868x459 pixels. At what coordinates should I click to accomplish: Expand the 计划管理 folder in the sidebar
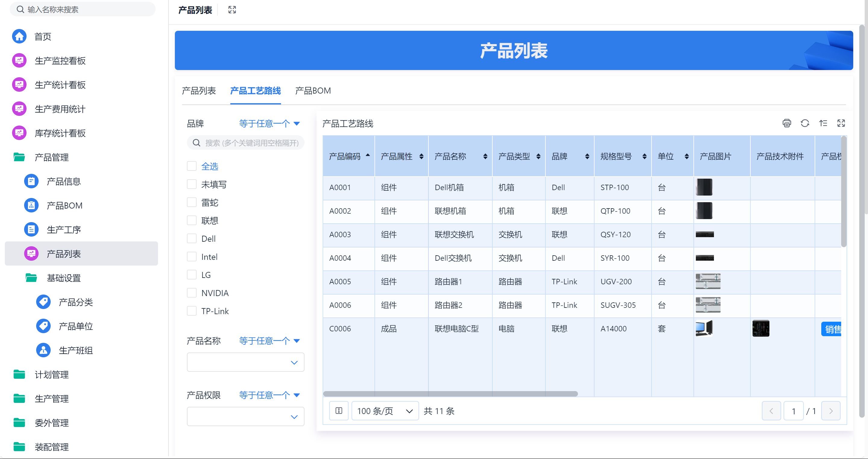(x=52, y=374)
